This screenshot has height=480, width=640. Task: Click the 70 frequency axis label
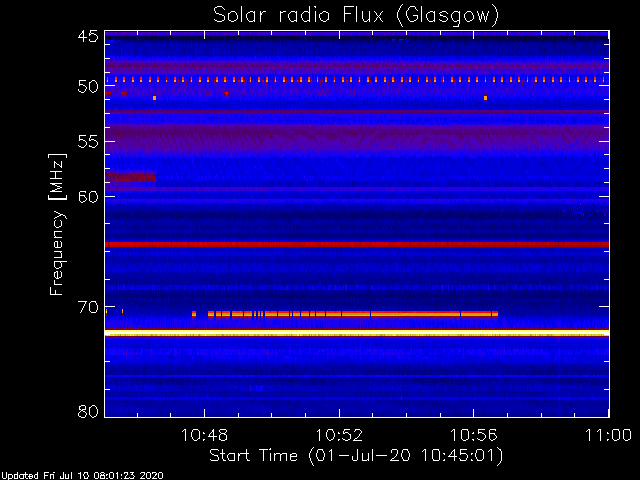click(88, 307)
